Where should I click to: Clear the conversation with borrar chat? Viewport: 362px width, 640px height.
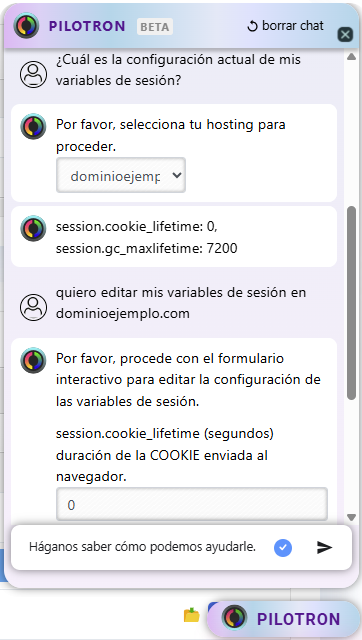285,26
